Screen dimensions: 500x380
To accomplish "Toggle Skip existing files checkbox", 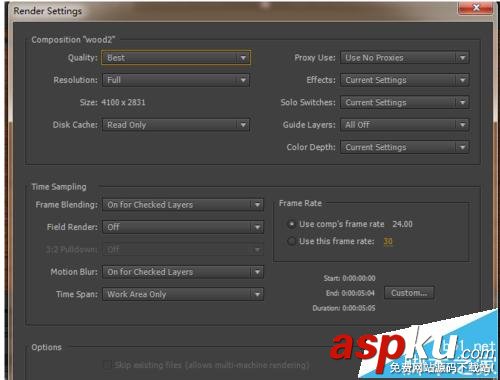I will tap(107, 365).
